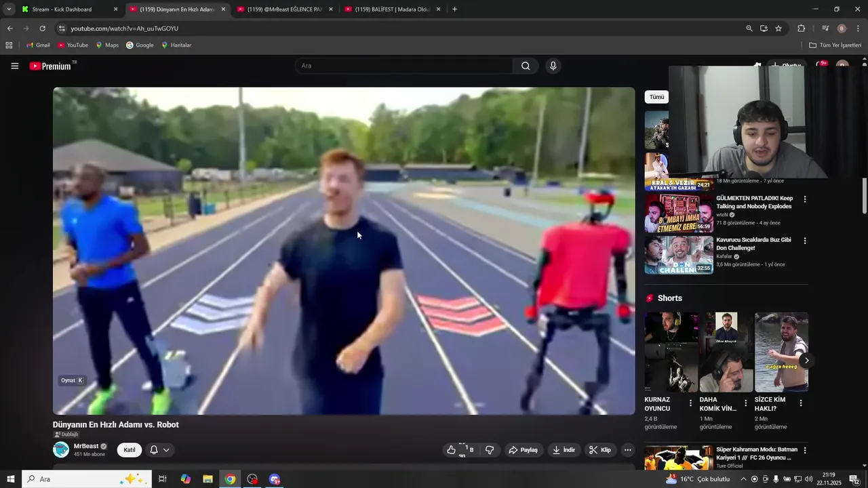
Task: Open the notification bell dropdown for MrBeast
Action: click(159, 450)
